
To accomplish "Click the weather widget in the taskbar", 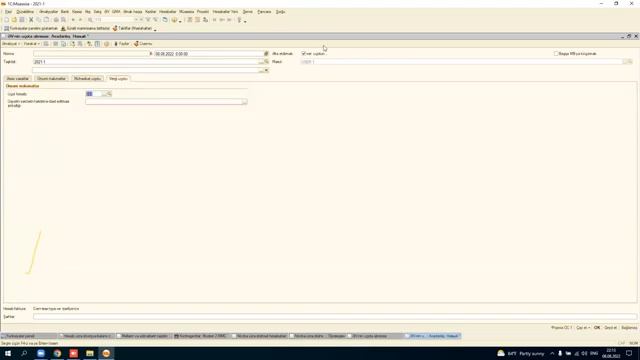I will [x=520, y=353].
